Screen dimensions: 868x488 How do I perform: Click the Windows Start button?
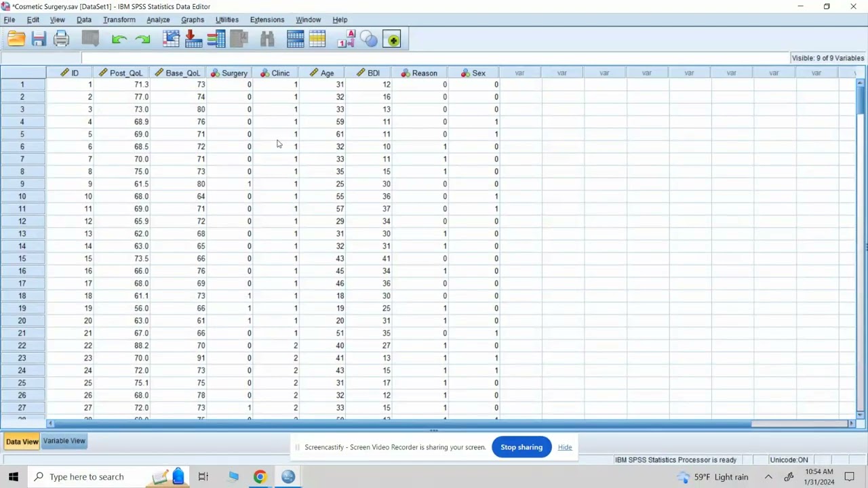14,476
